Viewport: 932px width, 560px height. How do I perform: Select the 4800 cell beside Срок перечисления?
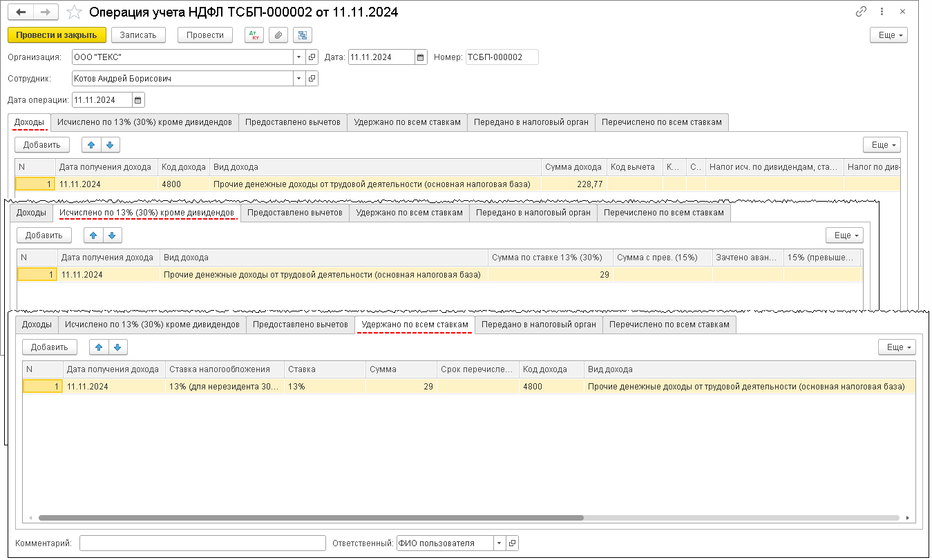pos(551,387)
